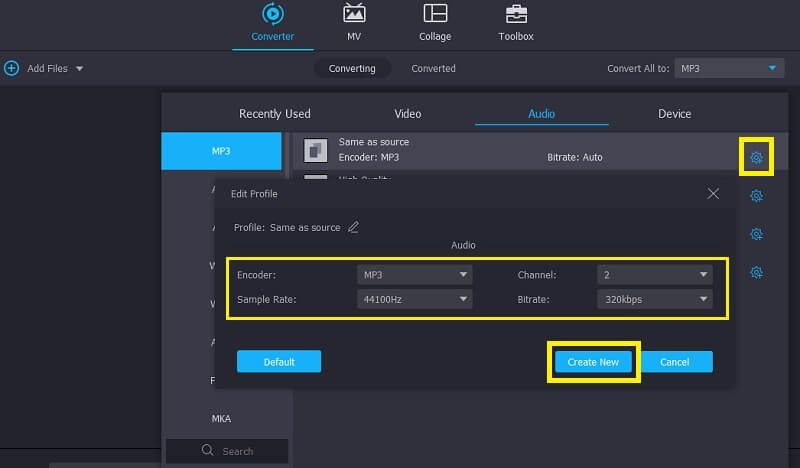Open the MV module icon
Viewport: 800px width, 468px height.
(x=354, y=14)
